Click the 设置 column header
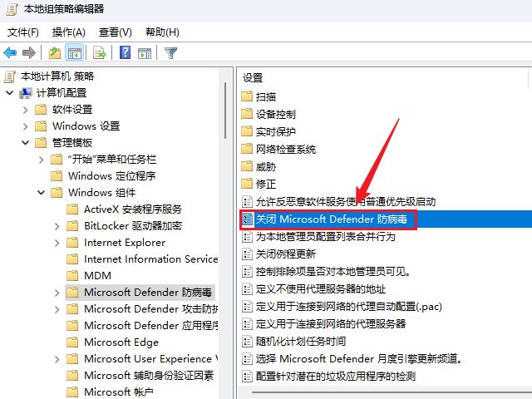 [253, 78]
